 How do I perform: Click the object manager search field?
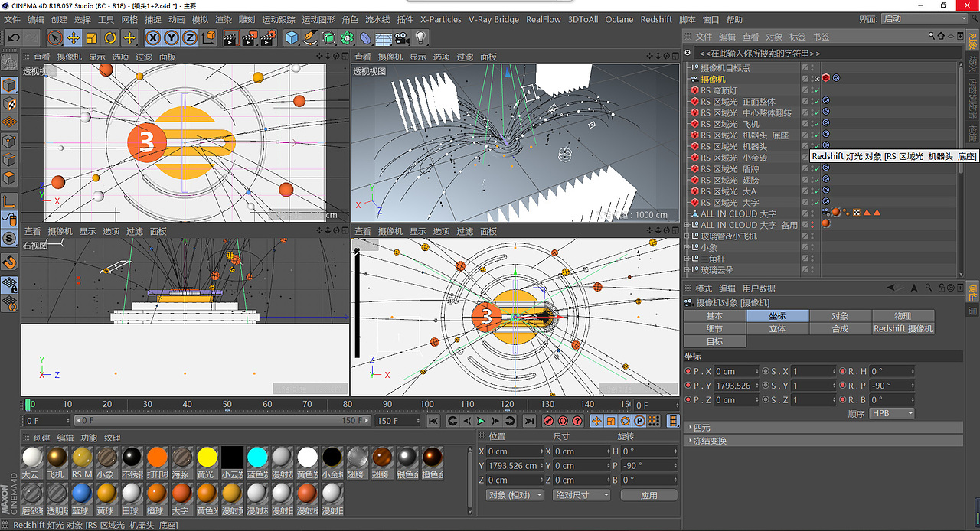click(x=825, y=54)
